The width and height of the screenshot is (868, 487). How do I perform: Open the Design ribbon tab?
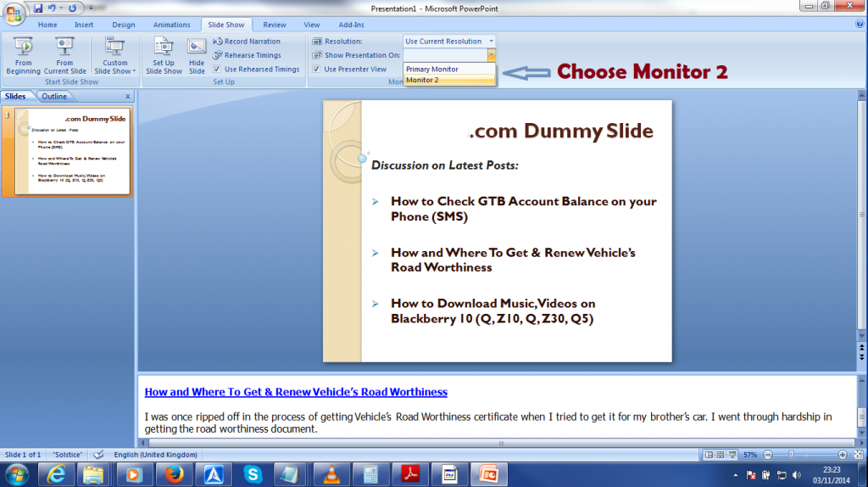pos(124,25)
